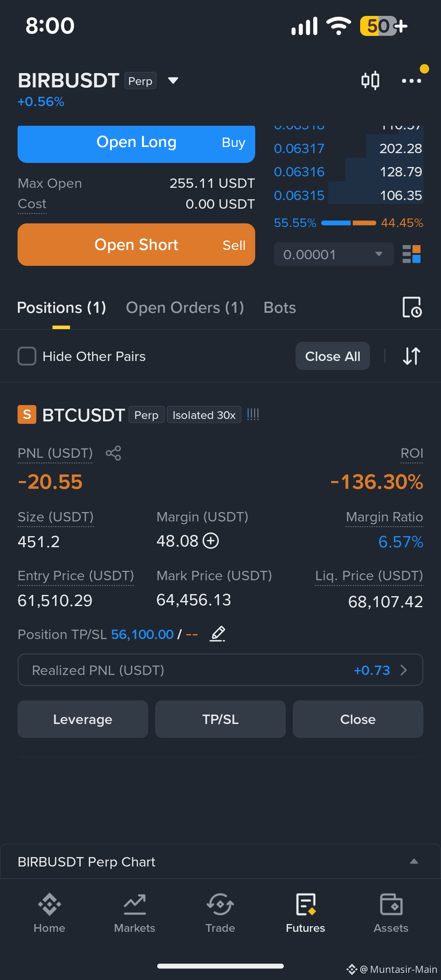Viewport: 441px width, 980px height.
Task: Open Realized PNL (USDT) details row
Action: 220,670
